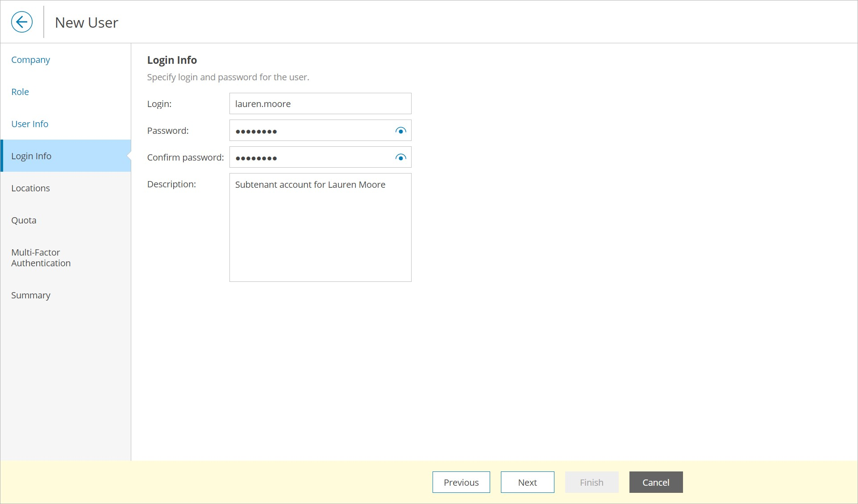Select the Login Info step
The height and width of the screenshot is (504, 858).
tap(31, 156)
